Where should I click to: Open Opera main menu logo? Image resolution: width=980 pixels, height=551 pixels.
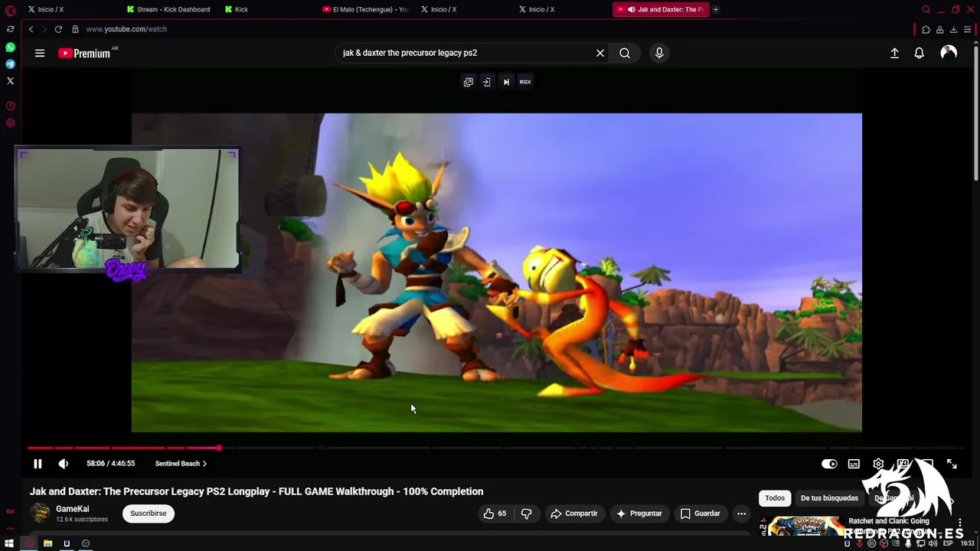(10, 10)
